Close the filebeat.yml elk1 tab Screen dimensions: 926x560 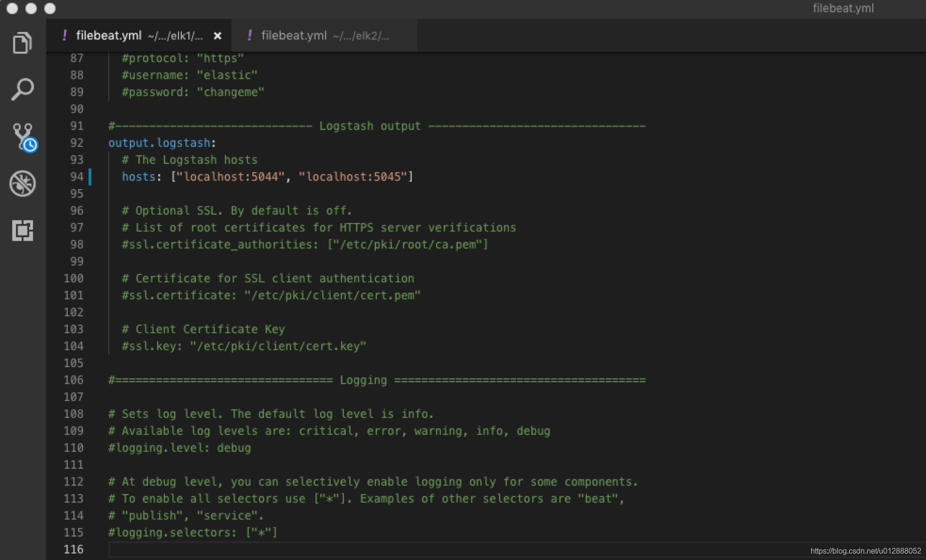pyautogui.click(x=217, y=36)
